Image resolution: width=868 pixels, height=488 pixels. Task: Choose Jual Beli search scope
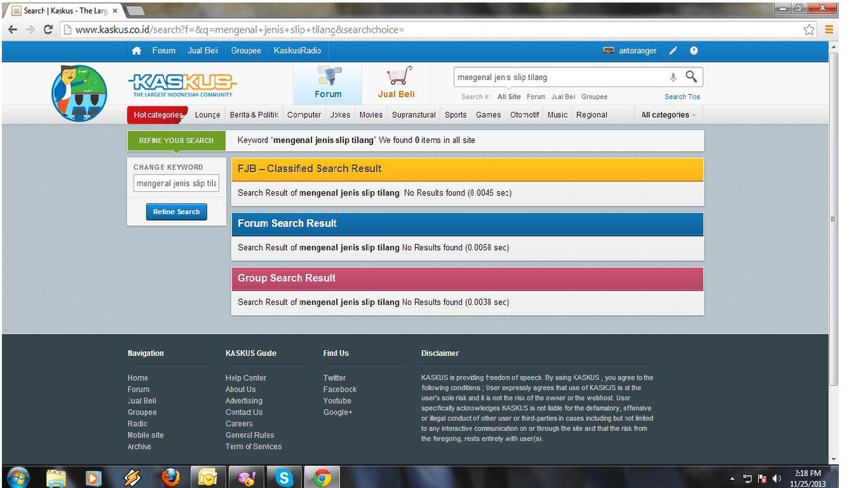(x=563, y=97)
